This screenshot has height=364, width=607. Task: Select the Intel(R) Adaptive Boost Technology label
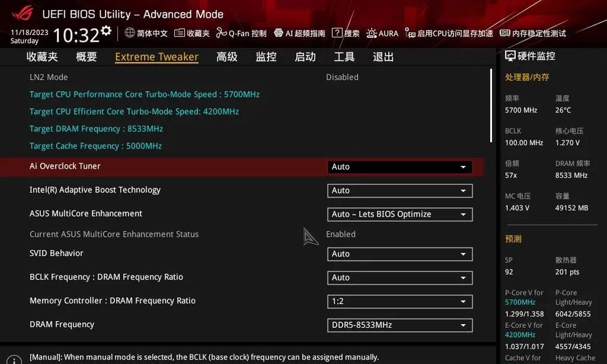(x=95, y=190)
